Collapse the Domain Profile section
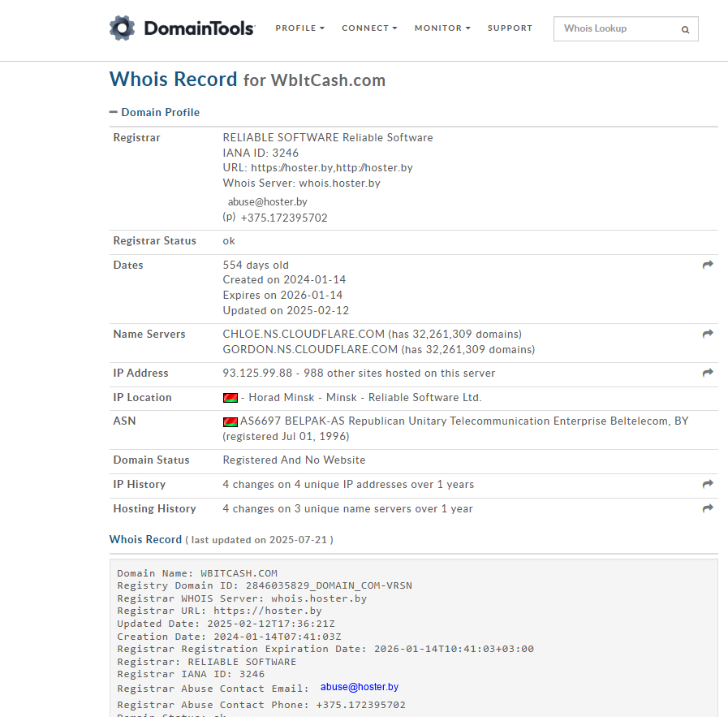Image resolution: width=728 pixels, height=717 pixels. coord(154,112)
